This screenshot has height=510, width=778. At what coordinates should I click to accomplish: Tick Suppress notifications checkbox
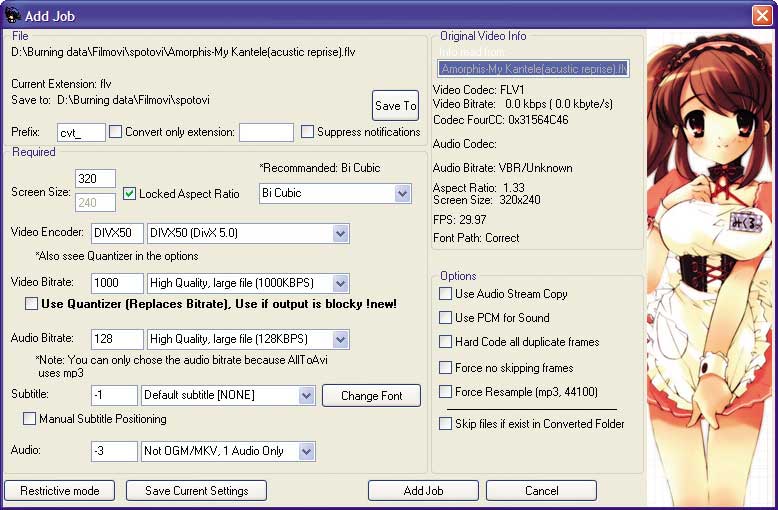coord(307,131)
